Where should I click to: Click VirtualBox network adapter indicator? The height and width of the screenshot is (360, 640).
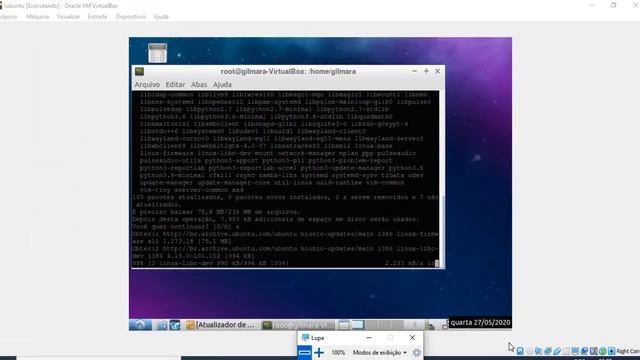(548, 351)
